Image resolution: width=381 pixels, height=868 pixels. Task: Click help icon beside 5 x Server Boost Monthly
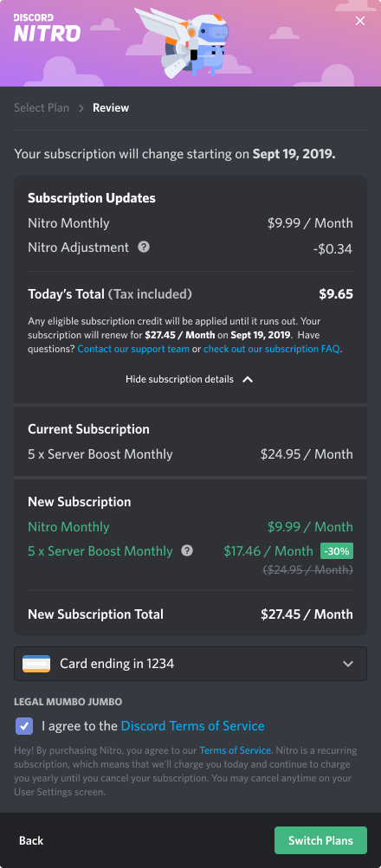pyautogui.click(x=187, y=550)
